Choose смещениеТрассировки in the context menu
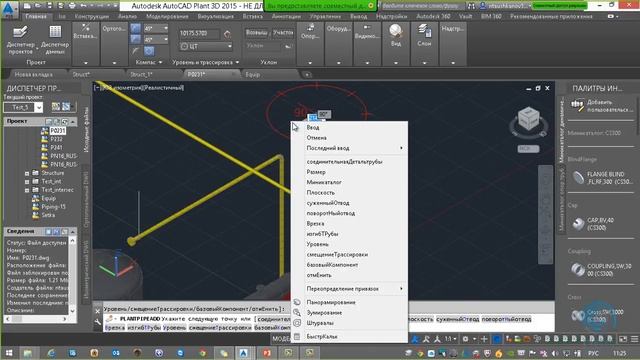 tap(337, 254)
